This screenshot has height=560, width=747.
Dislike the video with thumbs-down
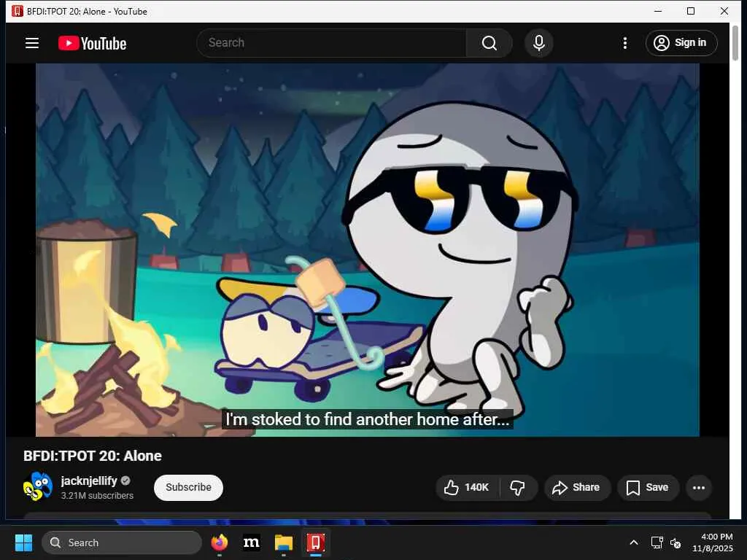(518, 487)
